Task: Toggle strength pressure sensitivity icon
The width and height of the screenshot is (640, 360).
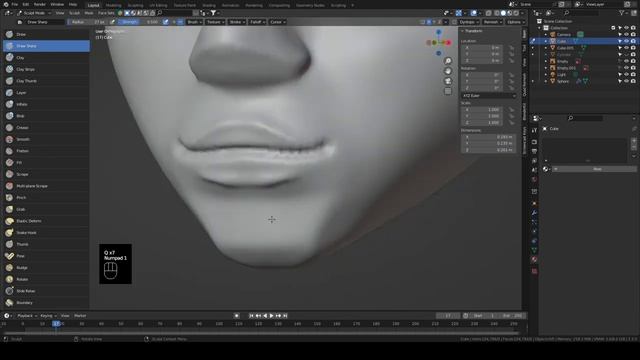Action: pos(165,22)
